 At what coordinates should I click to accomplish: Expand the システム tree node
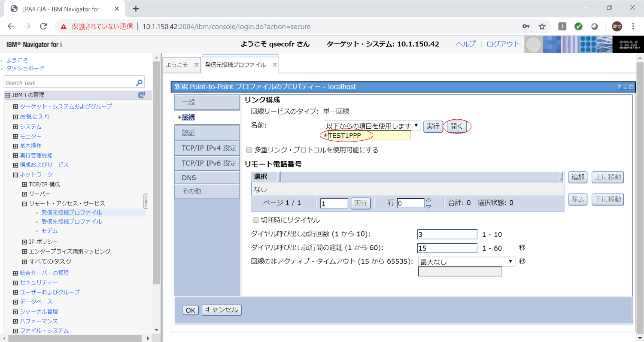tap(15, 127)
